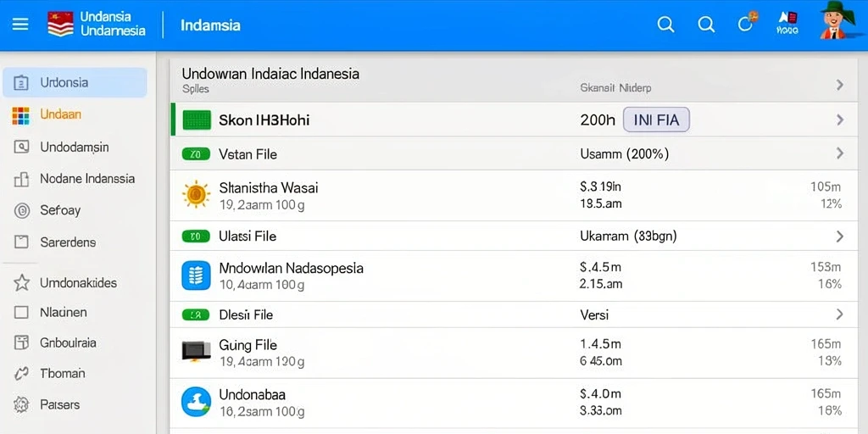Open Paisers in the sidebar
This screenshot has height=434, width=868.
tap(60, 404)
